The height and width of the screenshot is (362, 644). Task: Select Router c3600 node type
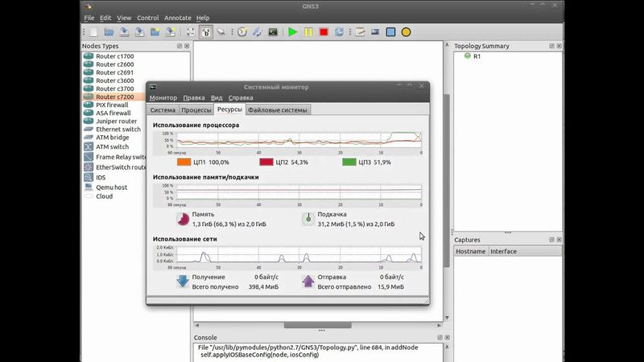click(115, 81)
